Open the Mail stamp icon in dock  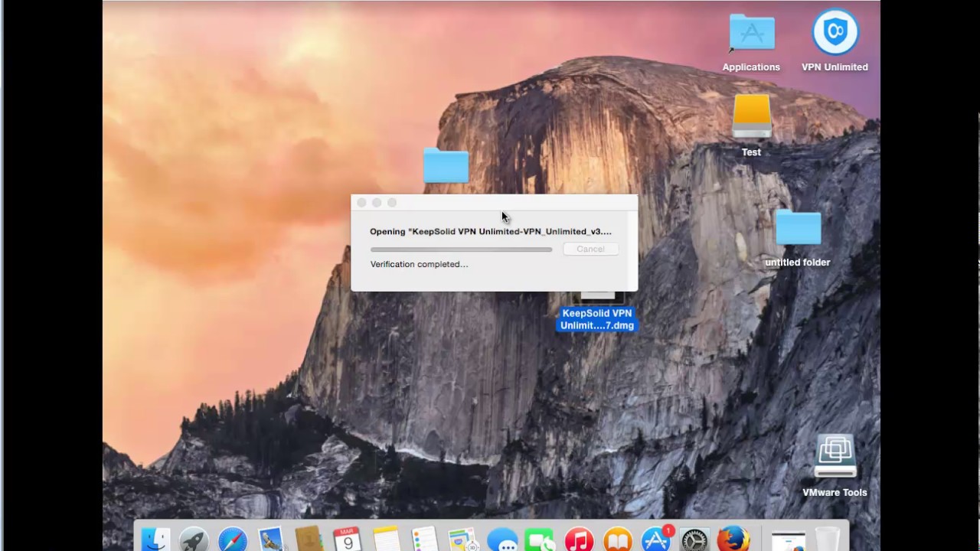[271, 540]
